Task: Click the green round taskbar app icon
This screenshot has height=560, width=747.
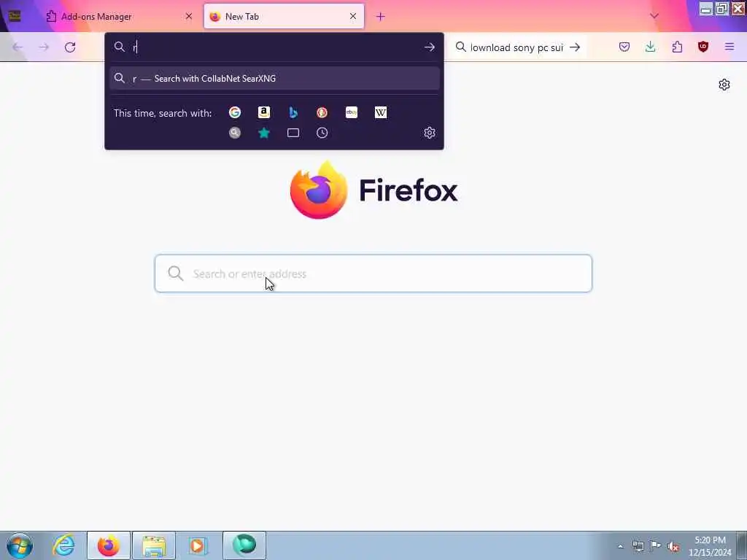Action: (244, 545)
